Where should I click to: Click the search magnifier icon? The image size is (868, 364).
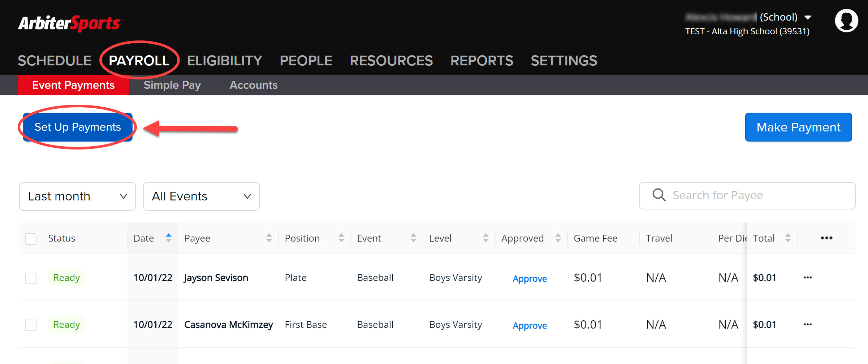click(x=659, y=195)
